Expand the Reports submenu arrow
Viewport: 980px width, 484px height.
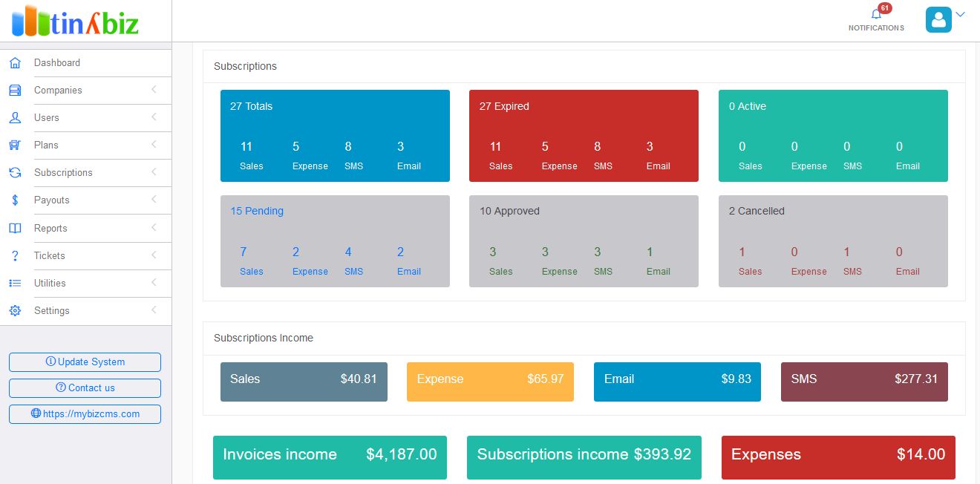tap(154, 228)
